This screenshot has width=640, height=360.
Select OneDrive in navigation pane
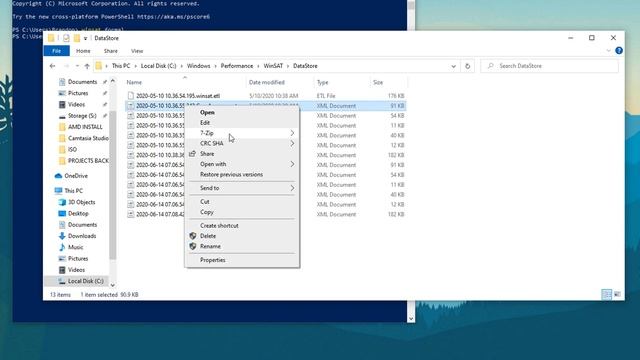click(x=76, y=176)
